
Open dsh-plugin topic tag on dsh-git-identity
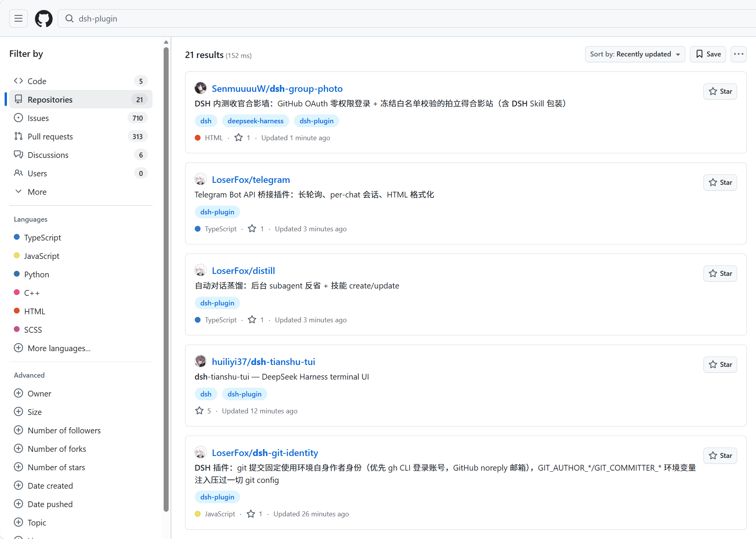pyautogui.click(x=217, y=497)
